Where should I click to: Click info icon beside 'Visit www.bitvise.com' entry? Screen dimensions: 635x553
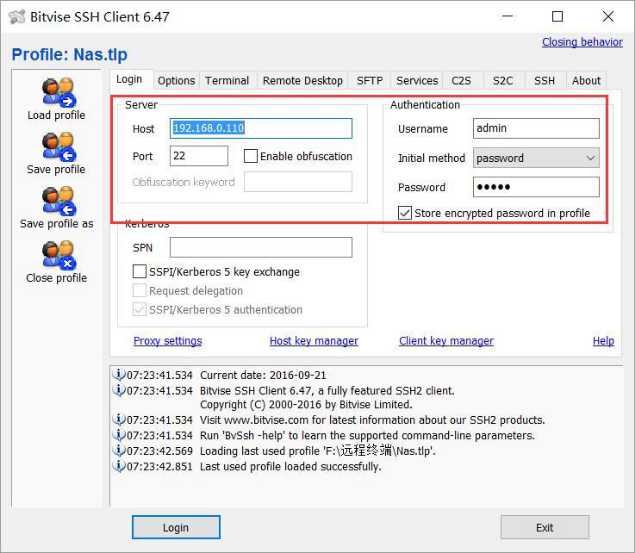point(118,419)
